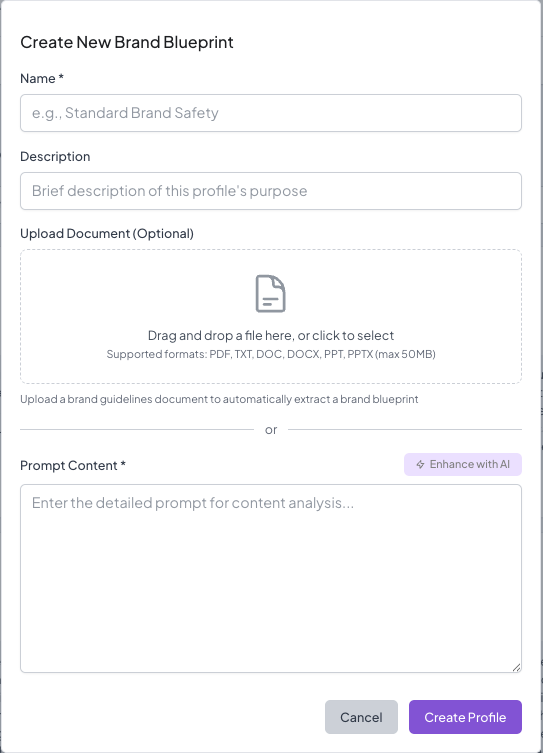This screenshot has width=543, height=753.
Task: Click the Prompt Content * label
Action: tap(73, 465)
